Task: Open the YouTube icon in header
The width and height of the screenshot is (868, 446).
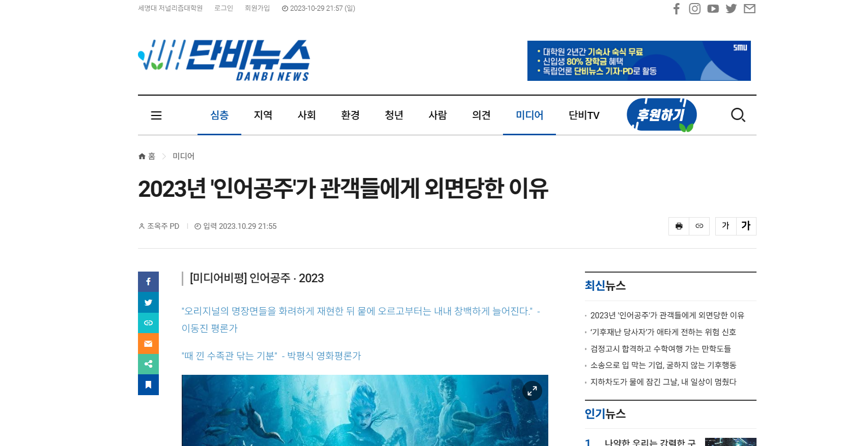Action: pos(713,9)
